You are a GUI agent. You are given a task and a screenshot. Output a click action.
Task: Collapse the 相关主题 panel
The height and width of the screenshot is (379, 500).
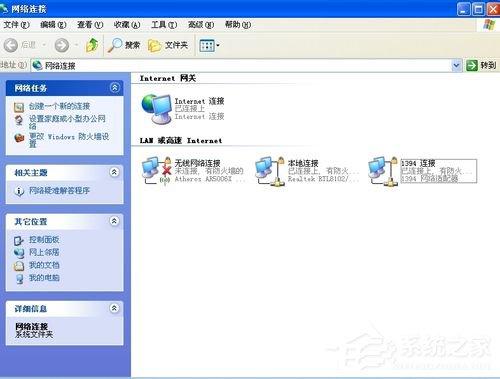point(114,172)
